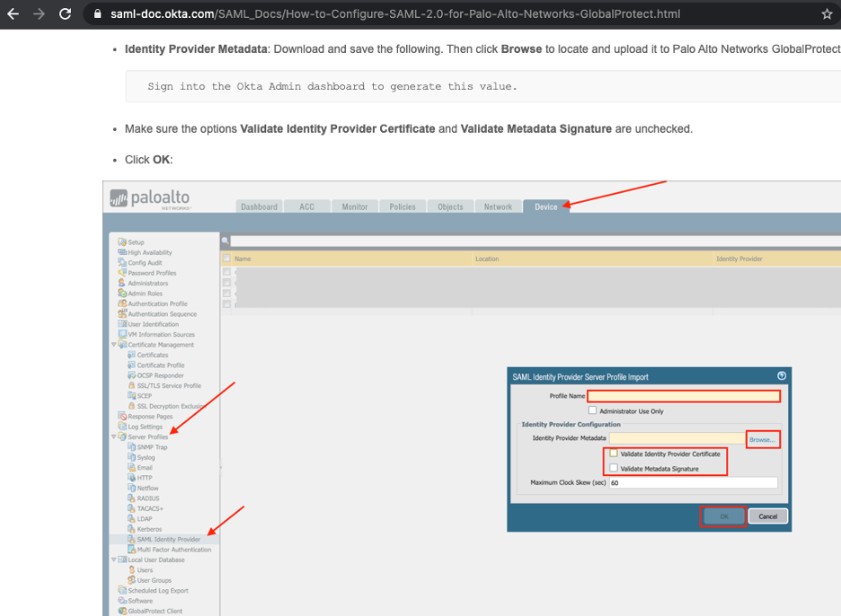This screenshot has width=841, height=616.
Task: Click the Password Profiles sidebar icon
Action: click(x=122, y=272)
